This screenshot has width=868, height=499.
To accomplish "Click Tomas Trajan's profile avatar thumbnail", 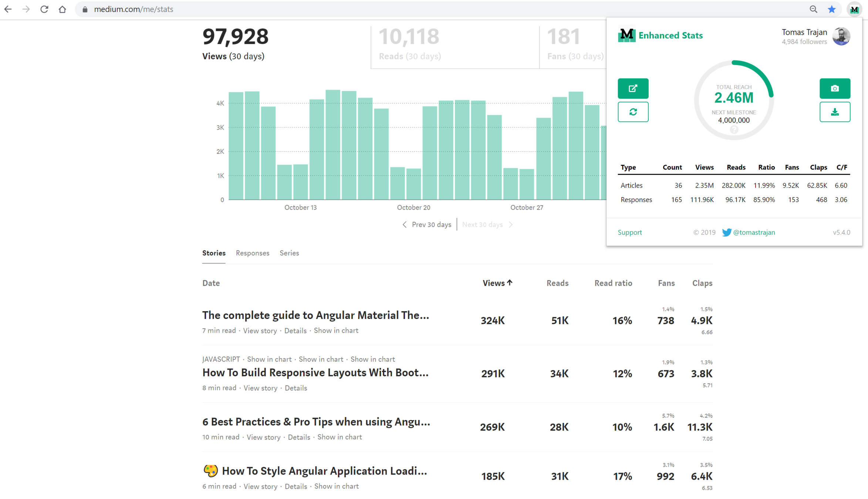I will tap(841, 36).
